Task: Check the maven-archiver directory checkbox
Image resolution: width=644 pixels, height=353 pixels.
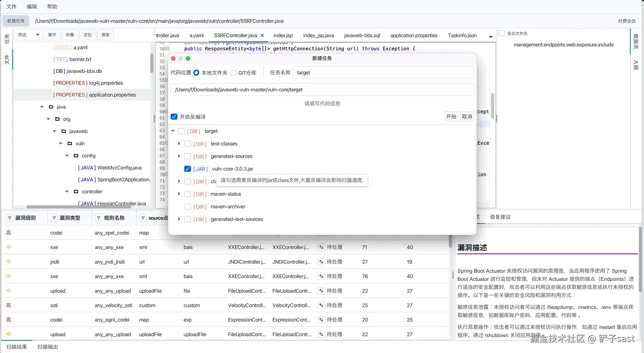Action: [188, 206]
